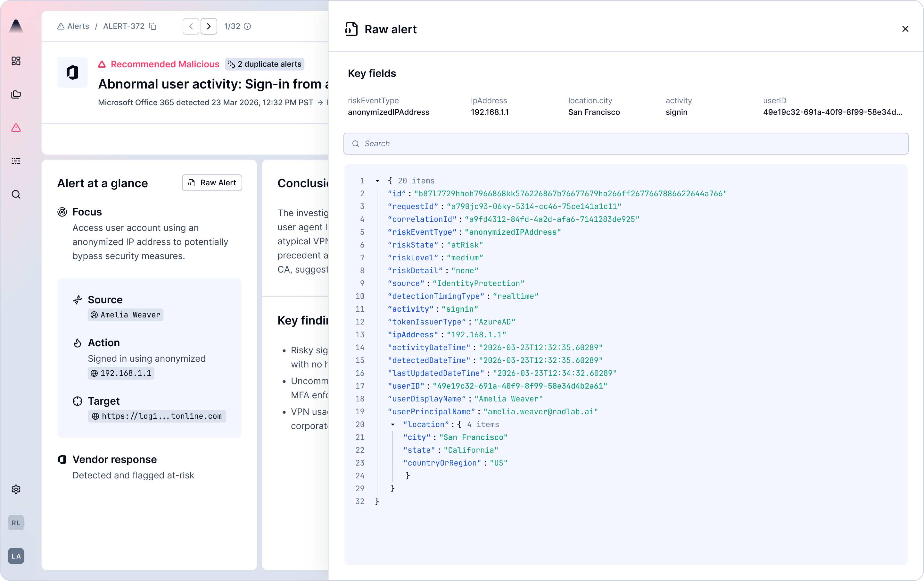Open the search icon in left sidebar

16,194
